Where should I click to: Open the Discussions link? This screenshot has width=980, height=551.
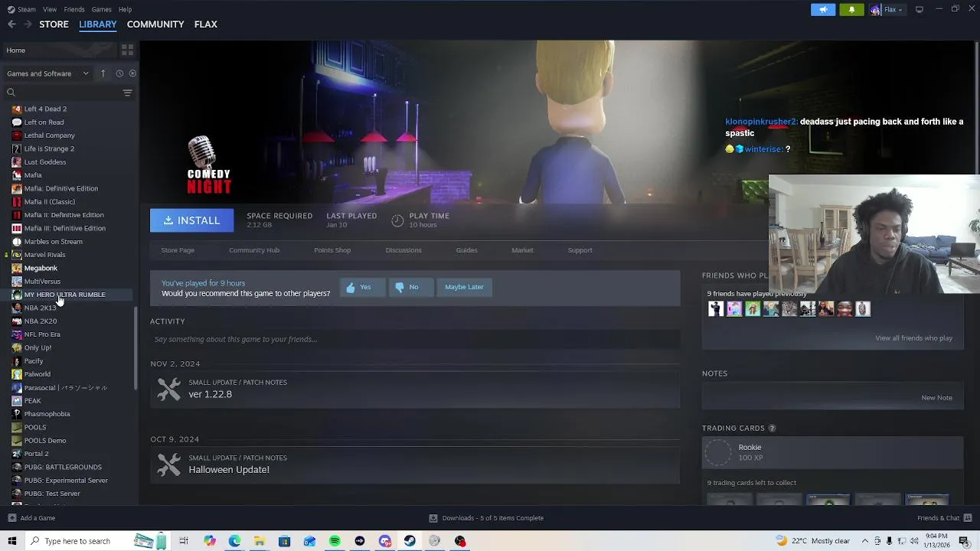pyautogui.click(x=403, y=250)
